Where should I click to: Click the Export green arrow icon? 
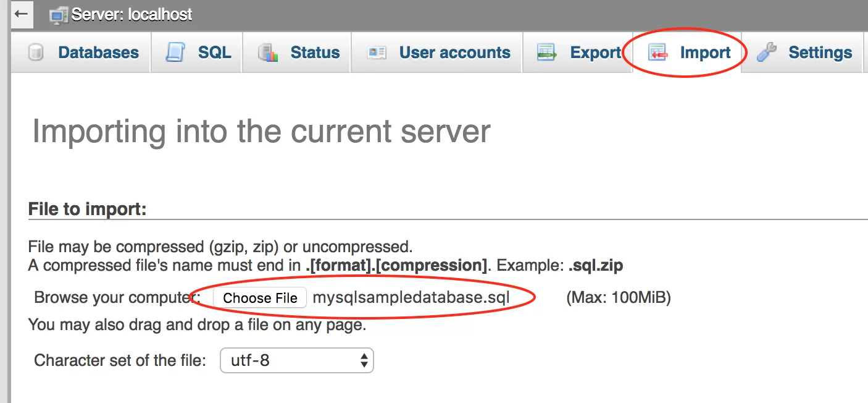[x=547, y=53]
